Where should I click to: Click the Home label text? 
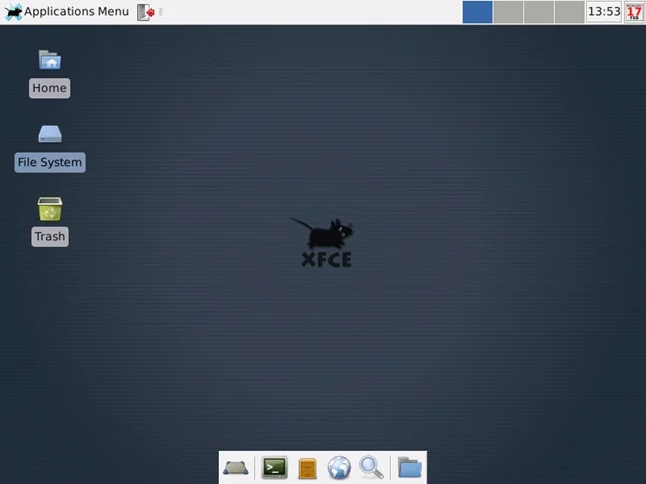click(49, 88)
